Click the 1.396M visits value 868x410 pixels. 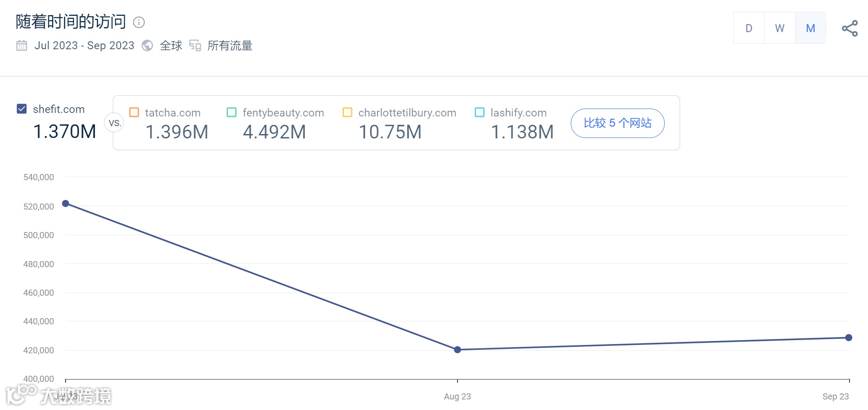pos(176,132)
